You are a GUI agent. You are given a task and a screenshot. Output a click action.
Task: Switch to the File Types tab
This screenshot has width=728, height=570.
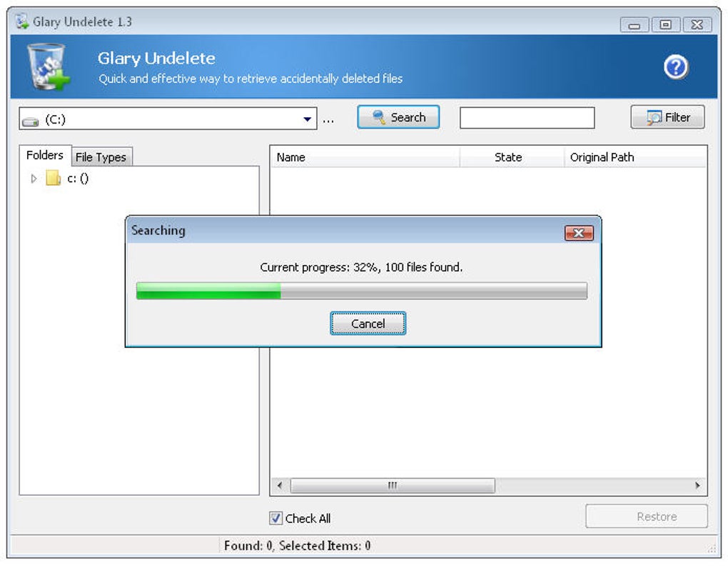tap(101, 157)
